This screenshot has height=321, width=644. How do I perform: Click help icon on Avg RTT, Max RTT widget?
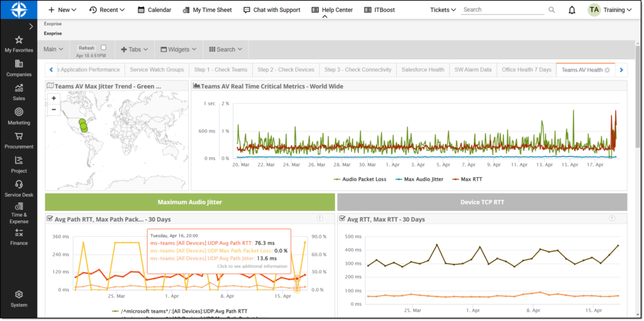click(611, 219)
